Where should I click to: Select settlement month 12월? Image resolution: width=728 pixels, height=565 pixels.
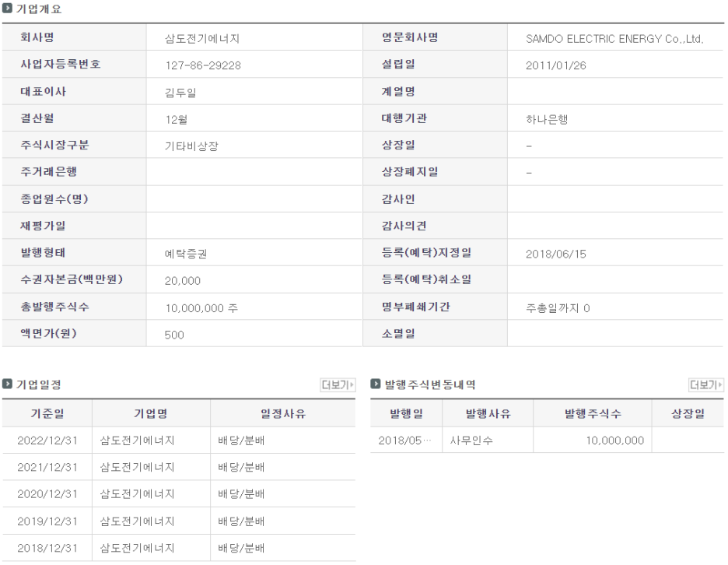tap(177, 119)
